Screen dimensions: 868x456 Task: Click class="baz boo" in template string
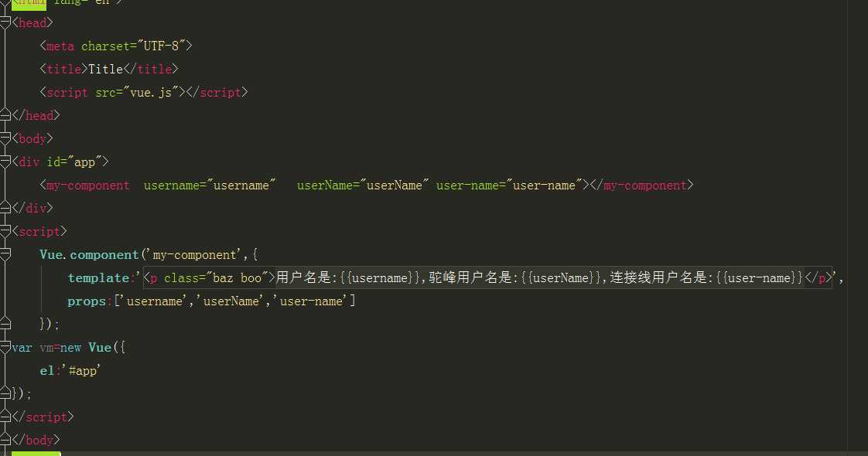[x=217, y=278]
